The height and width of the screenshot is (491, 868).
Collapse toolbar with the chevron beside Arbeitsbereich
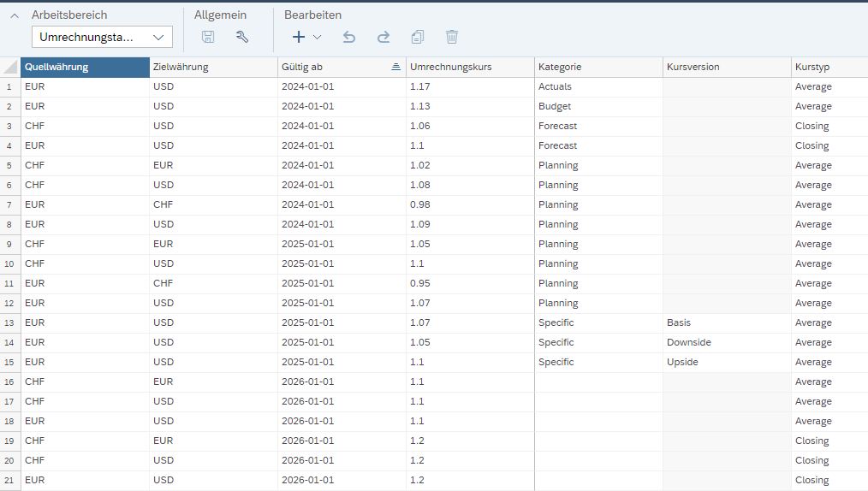15,15
